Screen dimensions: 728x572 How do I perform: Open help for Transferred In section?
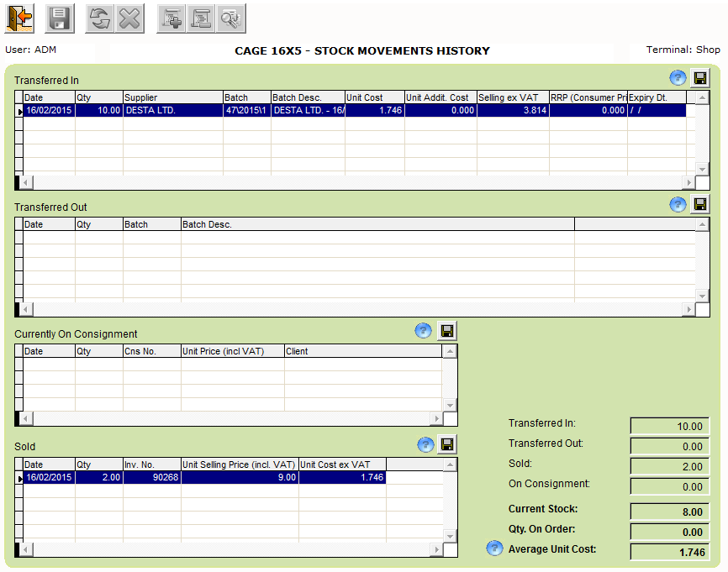tap(678, 78)
